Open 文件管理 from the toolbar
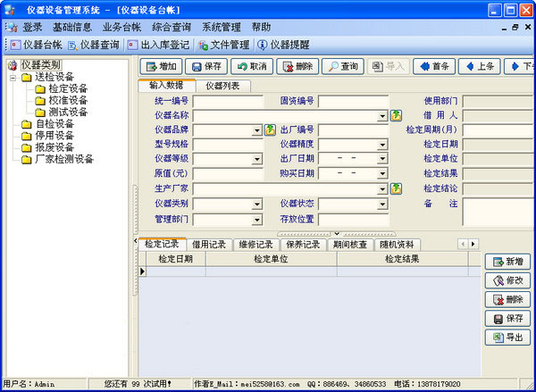Screen dimensions: 536x392 click(222, 45)
